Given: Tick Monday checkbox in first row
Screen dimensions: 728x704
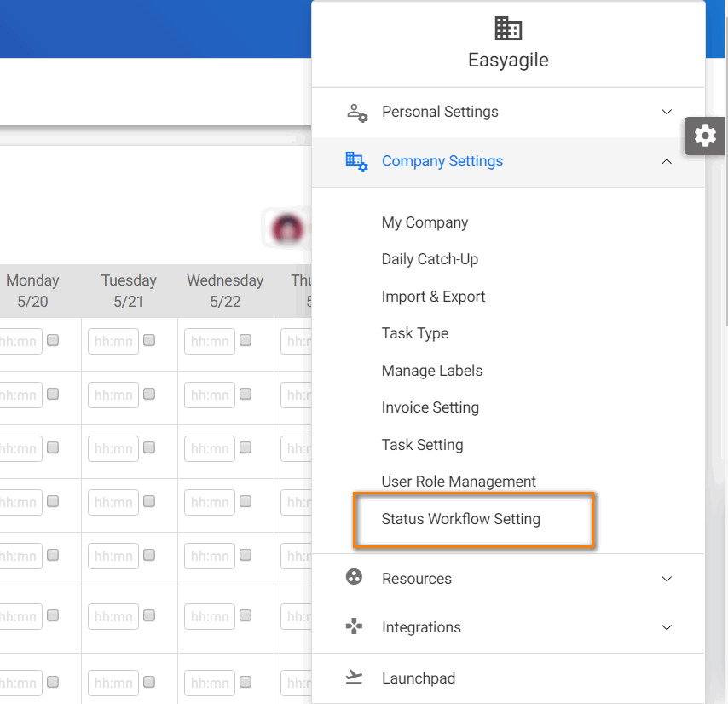Looking at the screenshot, I should [53, 340].
